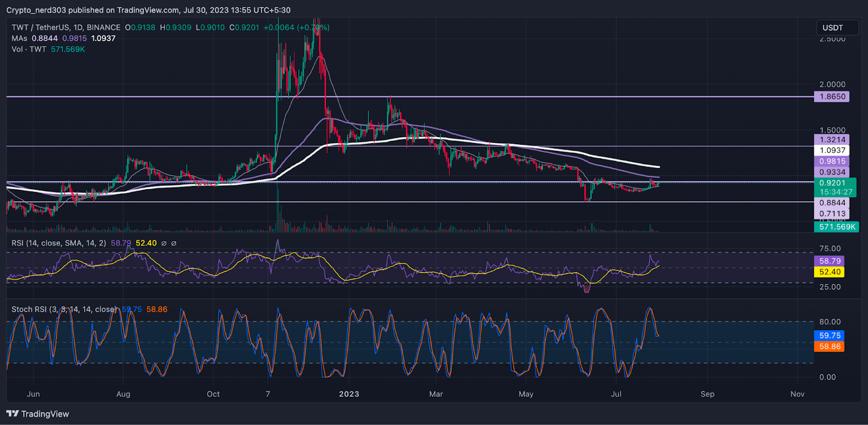Click the 15:34:27 bar countdown timer
Viewport: 868px width, 425px height.
[x=835, y=192]
